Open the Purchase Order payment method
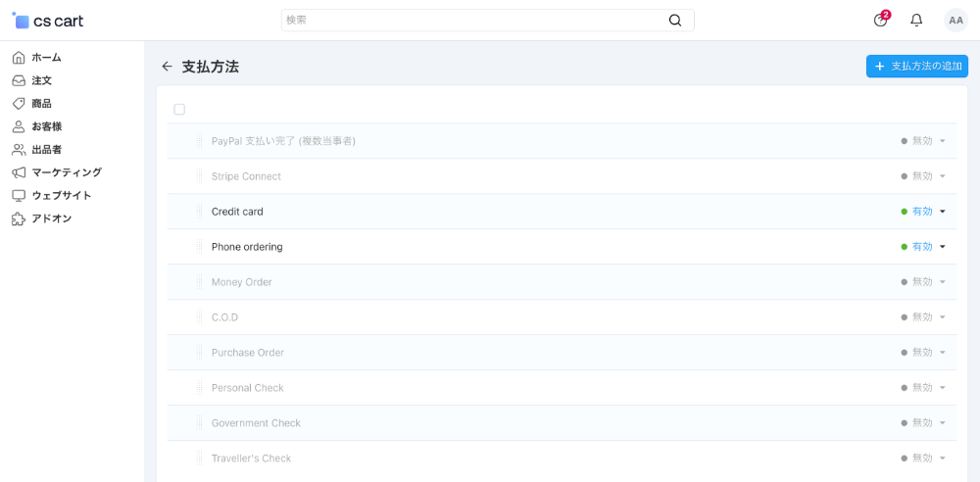 point(248,353)
